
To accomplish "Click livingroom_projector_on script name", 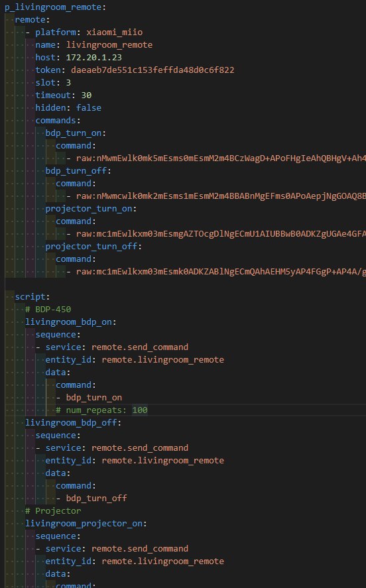I will [84, 524].
